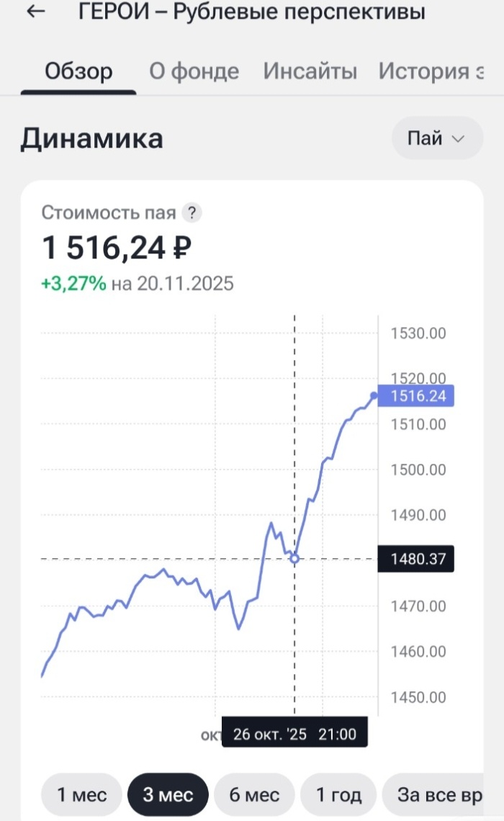Enable the 6 мес chart period
The image size is (504, 821).
tap(253, 794)
